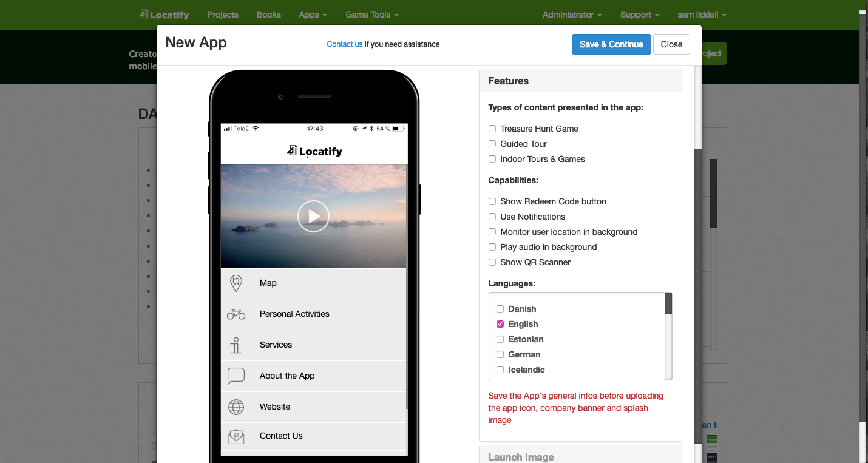Open sam liddell user dropdown
868x463 pixels.
(x=702, y=15)
